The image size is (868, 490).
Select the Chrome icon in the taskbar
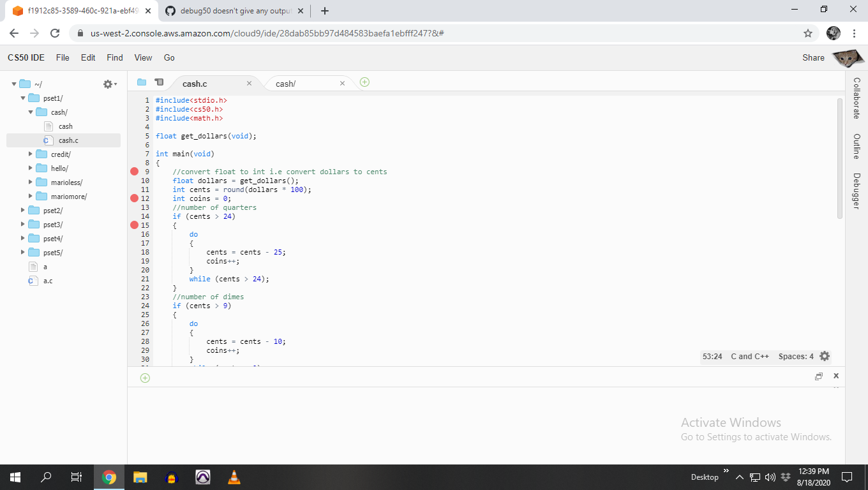pos(108,477)
